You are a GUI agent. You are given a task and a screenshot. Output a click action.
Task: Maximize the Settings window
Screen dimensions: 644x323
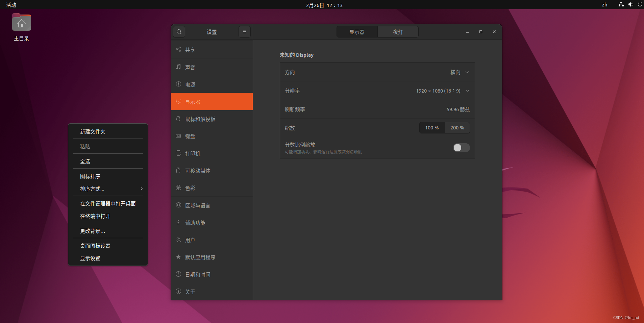click(x=481, y=32)
